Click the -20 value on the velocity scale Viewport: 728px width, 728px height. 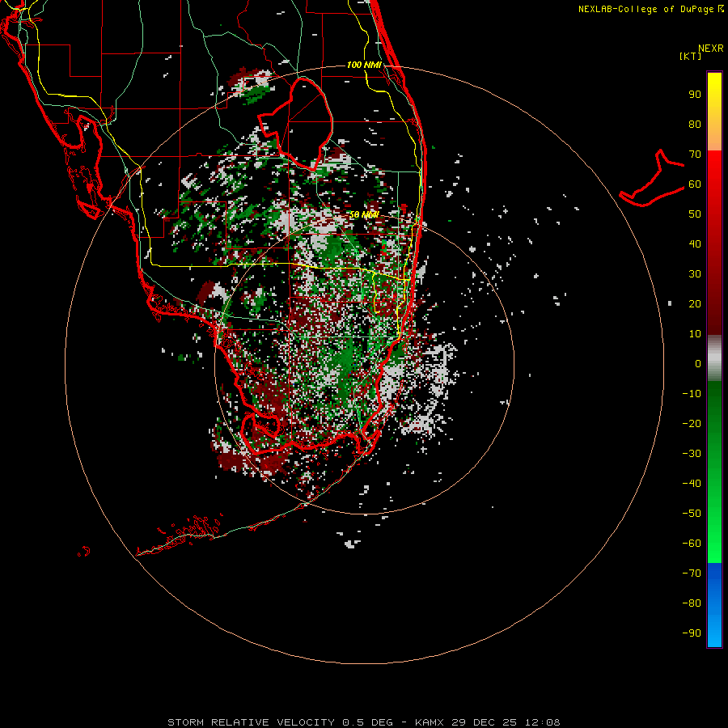(692, 424)
